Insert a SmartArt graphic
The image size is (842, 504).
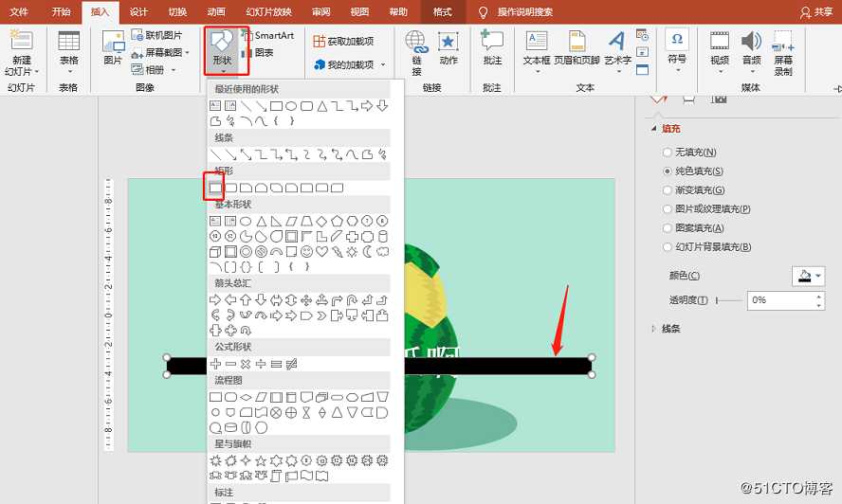268,35
